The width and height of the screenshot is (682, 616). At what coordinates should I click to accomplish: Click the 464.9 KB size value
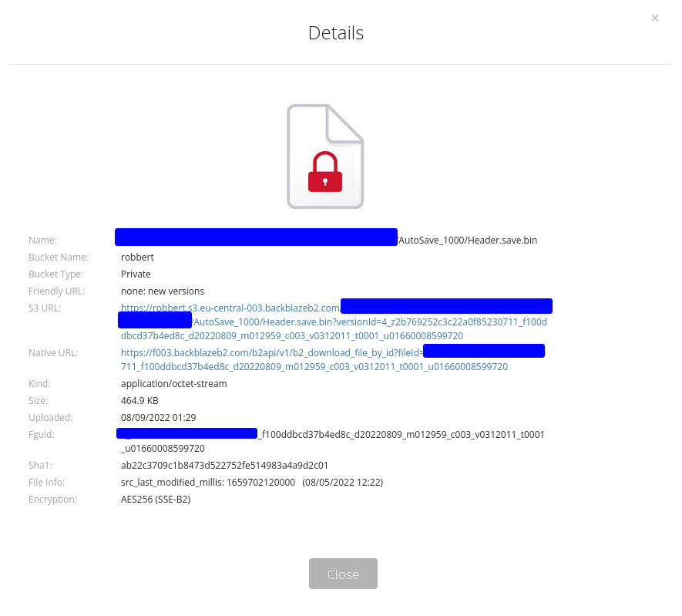(x=139, y=401)
